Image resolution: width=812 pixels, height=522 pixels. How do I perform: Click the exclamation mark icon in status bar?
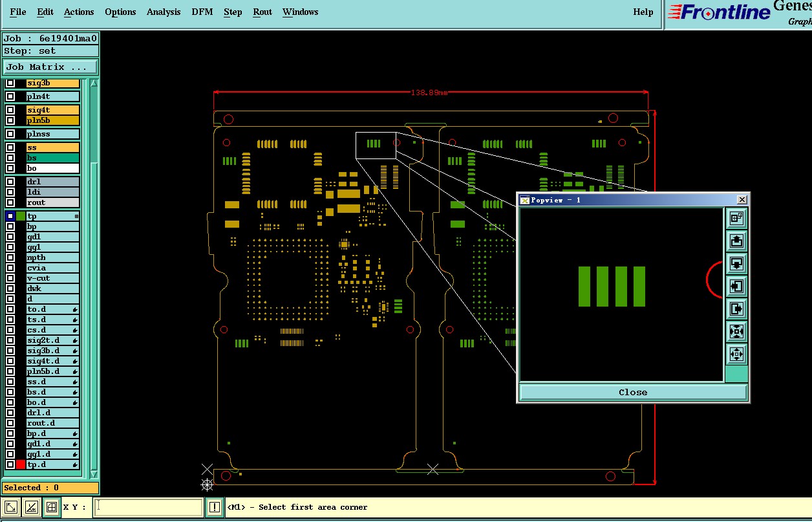coord(215,507)
